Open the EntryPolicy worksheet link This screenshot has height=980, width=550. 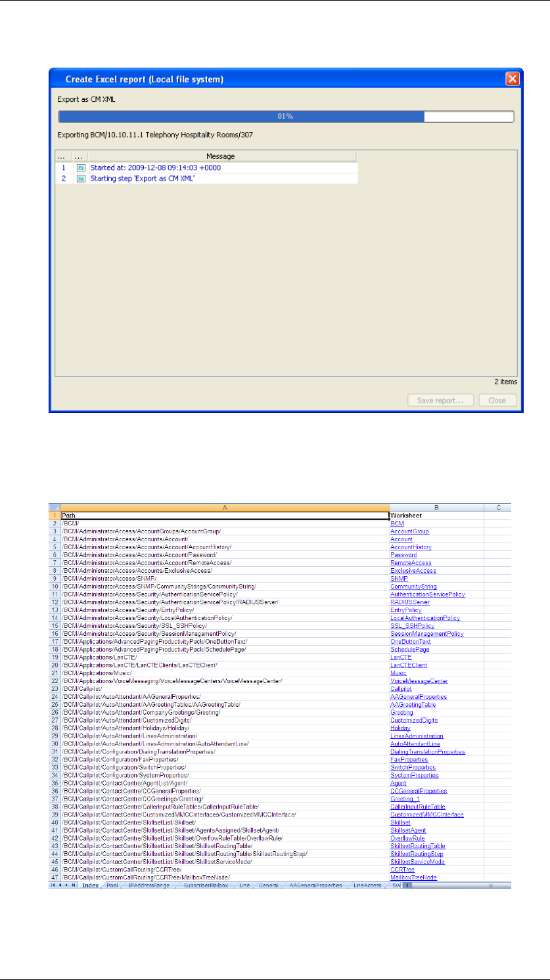[406, 610]
